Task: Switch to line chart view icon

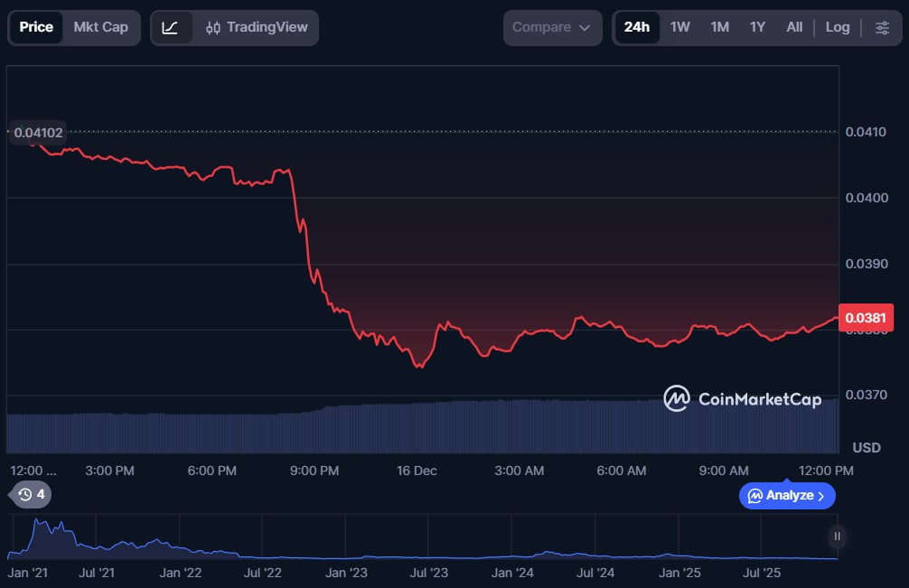Action: (x=171, y=27)
